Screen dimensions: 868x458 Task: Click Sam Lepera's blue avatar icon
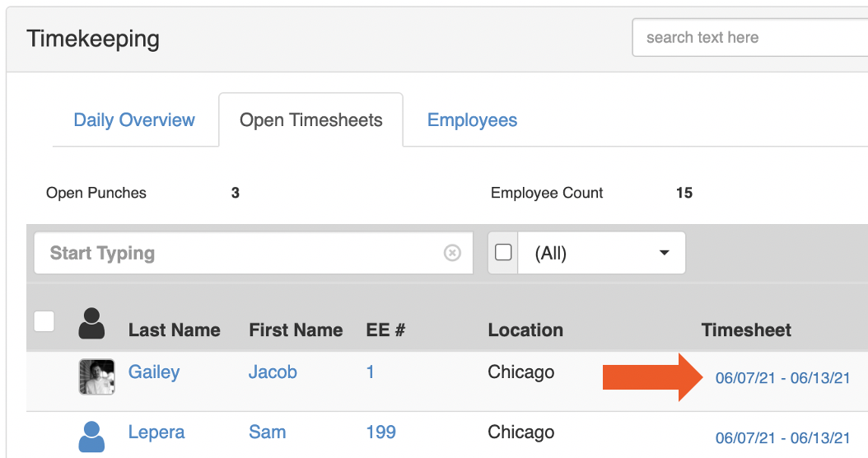coord(91,436)
